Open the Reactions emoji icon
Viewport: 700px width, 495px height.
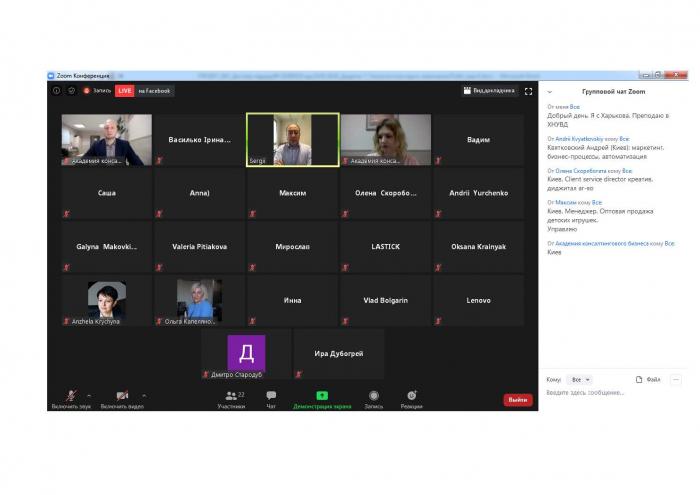click(x=411, y=396)
